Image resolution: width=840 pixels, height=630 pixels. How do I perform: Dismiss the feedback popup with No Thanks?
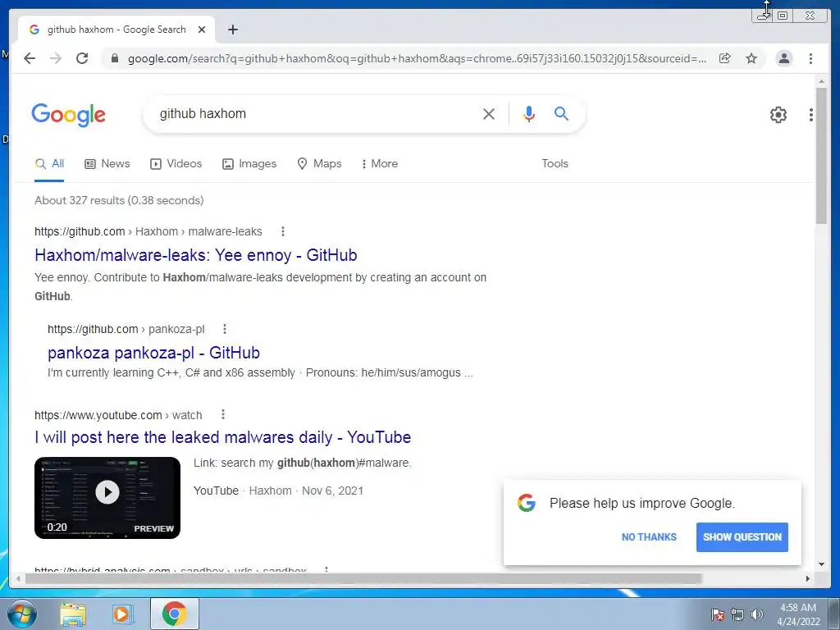tap(649, 536)
